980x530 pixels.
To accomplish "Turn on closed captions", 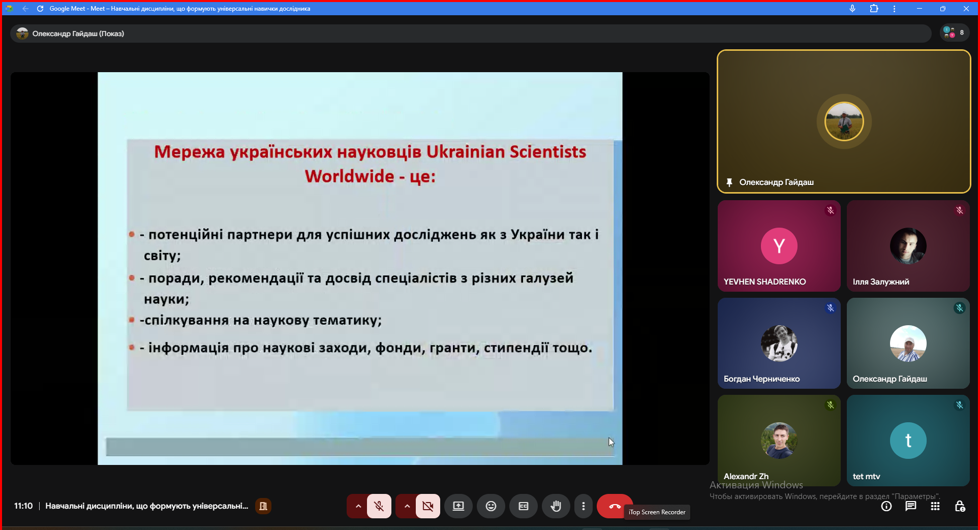I will (x=524, y=506).
